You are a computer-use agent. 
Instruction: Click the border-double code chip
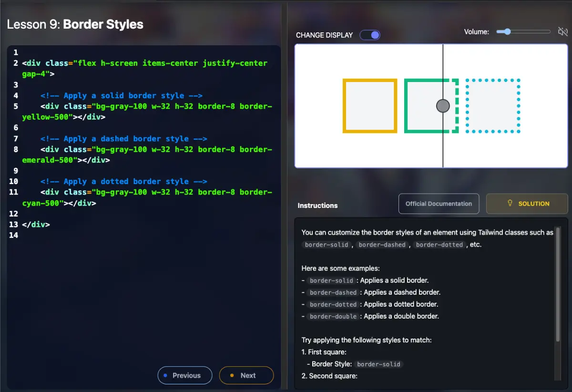point(333,316)
